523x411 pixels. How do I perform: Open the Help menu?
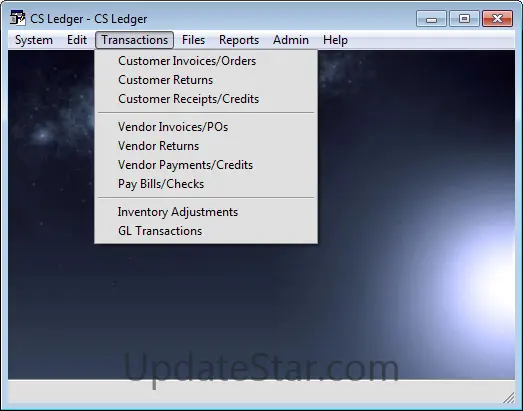[x=335, y=40]
